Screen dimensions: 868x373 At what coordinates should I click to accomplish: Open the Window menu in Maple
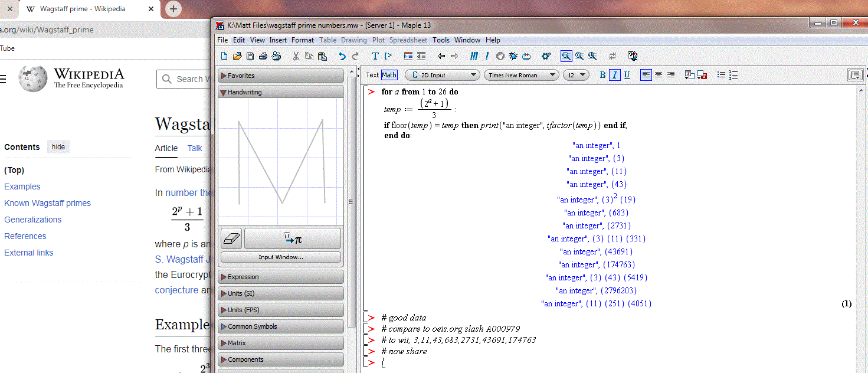(467, 40)
